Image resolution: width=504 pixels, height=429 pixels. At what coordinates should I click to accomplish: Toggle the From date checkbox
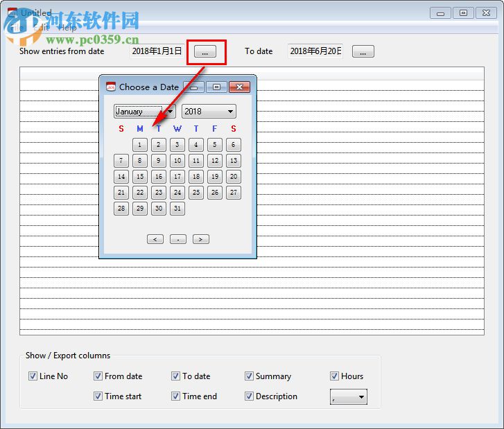[98, 376]
